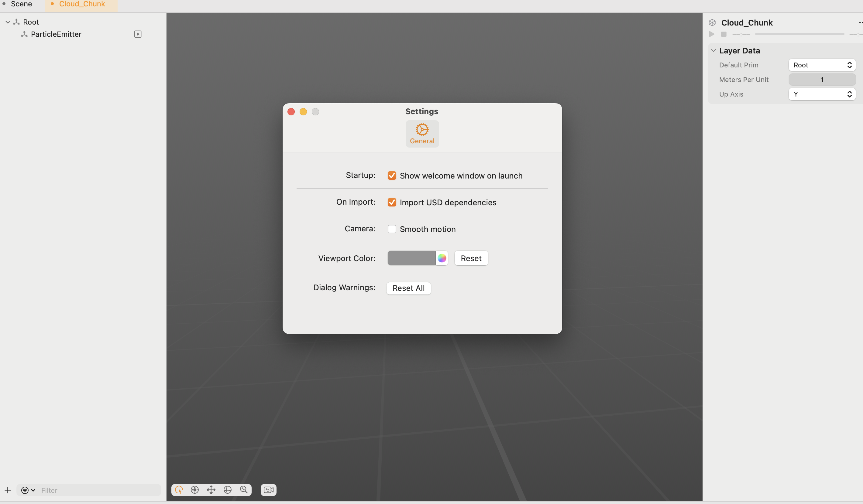Viewport: 863px width, 504px height.
Task: Select the arrow selection tool in viewport toolbar
Action: pos(179,490)
